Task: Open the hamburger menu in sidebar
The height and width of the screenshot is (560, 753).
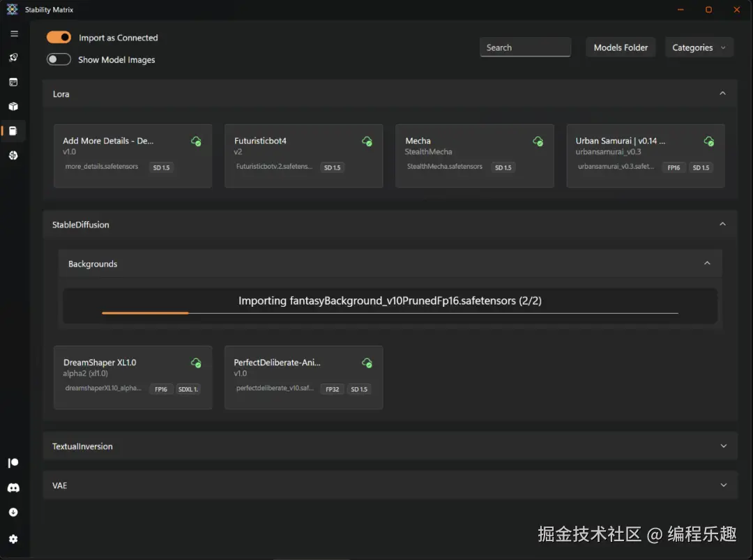Action: click(14, 33)
